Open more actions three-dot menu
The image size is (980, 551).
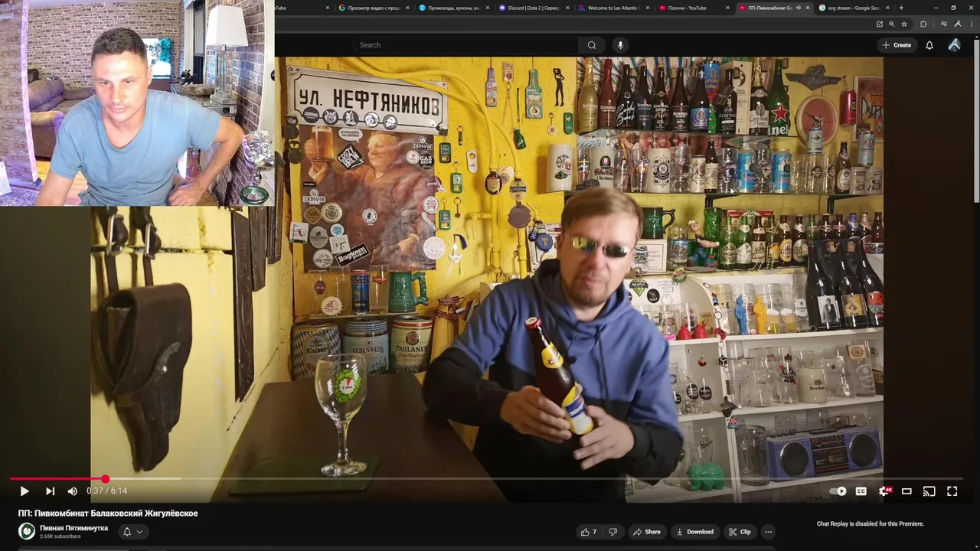click(x=768, y=532)
